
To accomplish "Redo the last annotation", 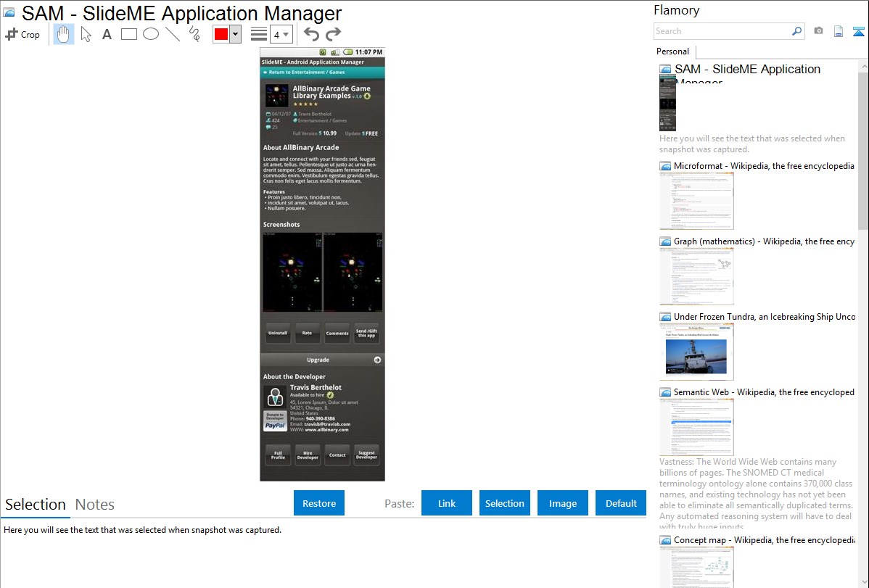I will [x=333, y=34].
